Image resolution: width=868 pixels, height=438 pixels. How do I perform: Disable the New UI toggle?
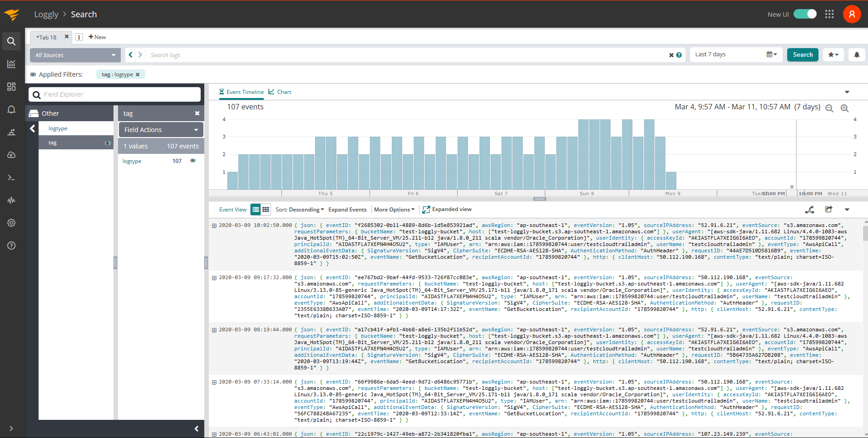pyautogui.click(x=806, y=14)
